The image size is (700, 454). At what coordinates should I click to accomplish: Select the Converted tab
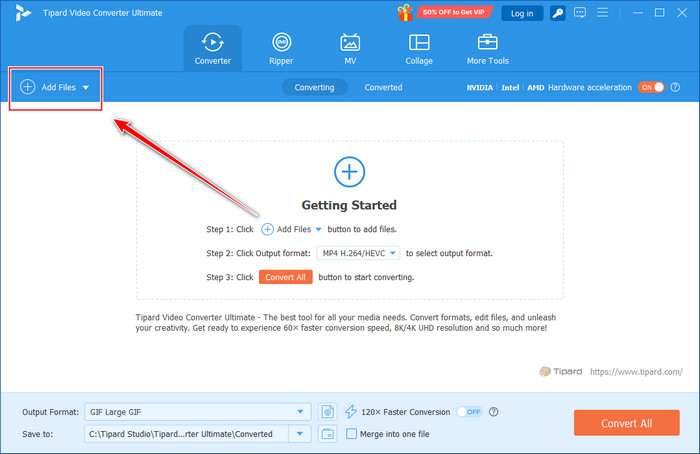[383, 87]
